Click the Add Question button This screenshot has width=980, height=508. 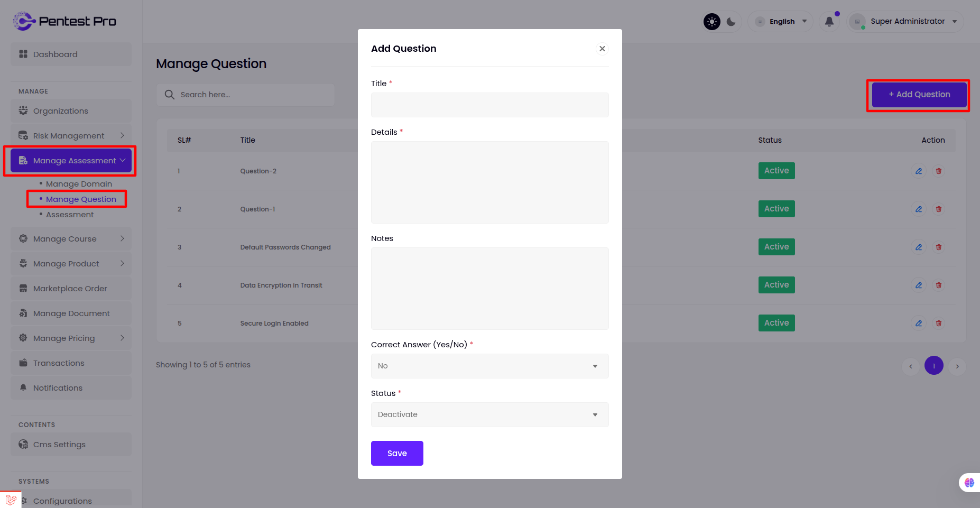[x=919, y=95]
